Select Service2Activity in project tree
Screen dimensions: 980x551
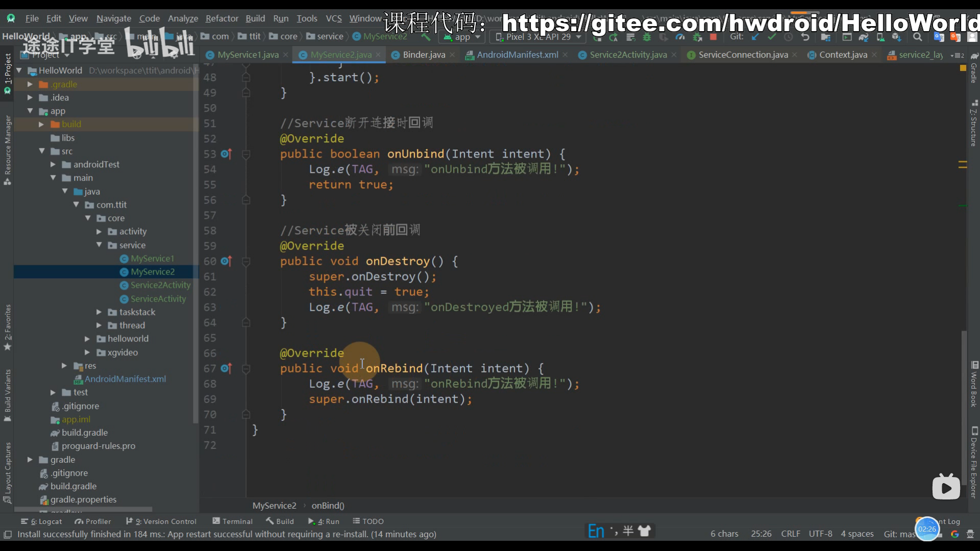click(160, 285)
